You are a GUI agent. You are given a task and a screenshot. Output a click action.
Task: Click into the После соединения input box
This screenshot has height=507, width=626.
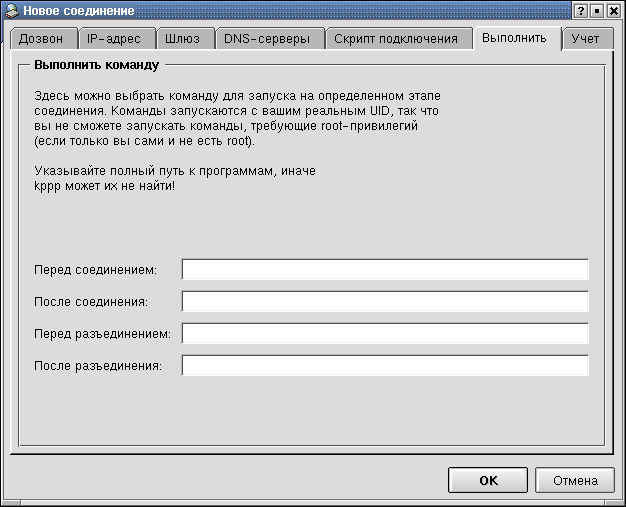pyautogui.click(x=385, y=302)
